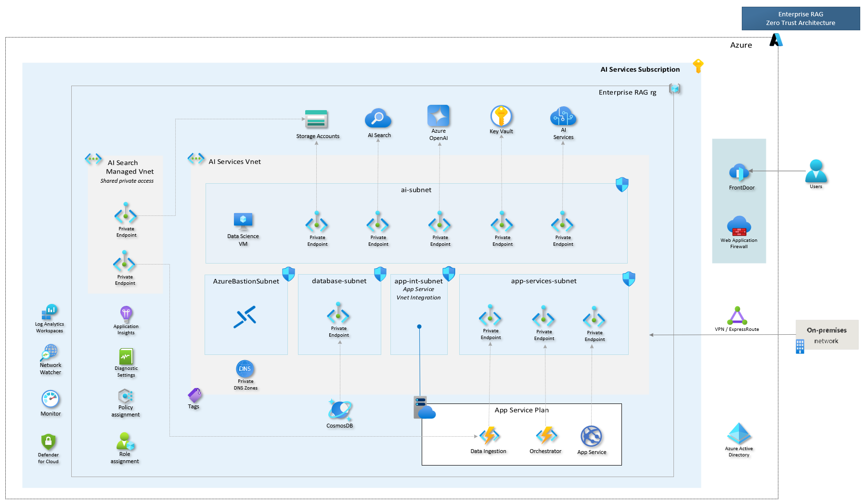
Task: Select the Role assignment icon
Action: pyautogui.click(x=125, y=441)
